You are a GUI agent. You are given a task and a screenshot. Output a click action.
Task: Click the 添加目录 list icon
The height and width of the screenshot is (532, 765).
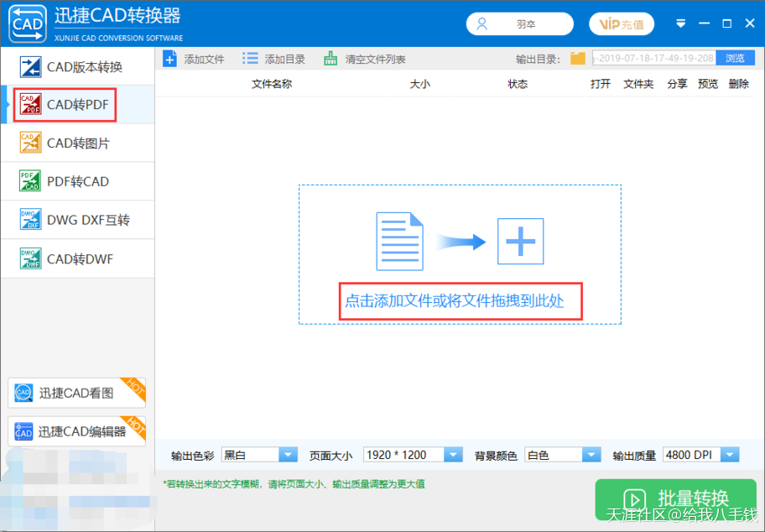250,59
